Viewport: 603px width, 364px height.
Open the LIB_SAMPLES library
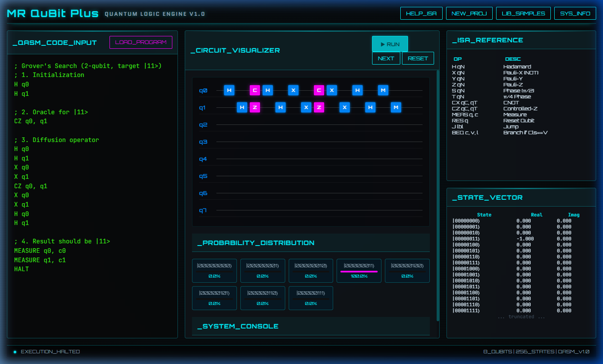(x=523, y=13)
